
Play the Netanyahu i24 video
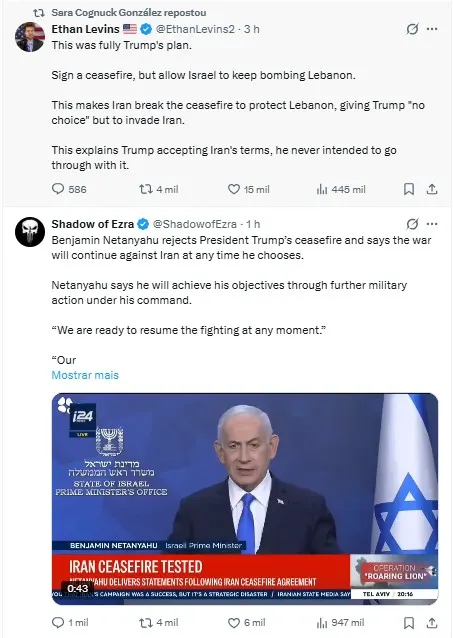tap(245, 499)
